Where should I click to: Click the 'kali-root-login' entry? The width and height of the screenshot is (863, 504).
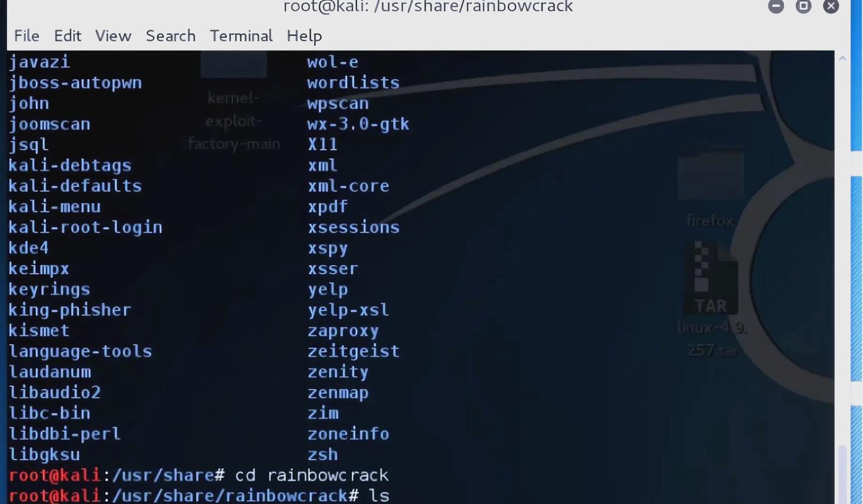pos(86,227)
